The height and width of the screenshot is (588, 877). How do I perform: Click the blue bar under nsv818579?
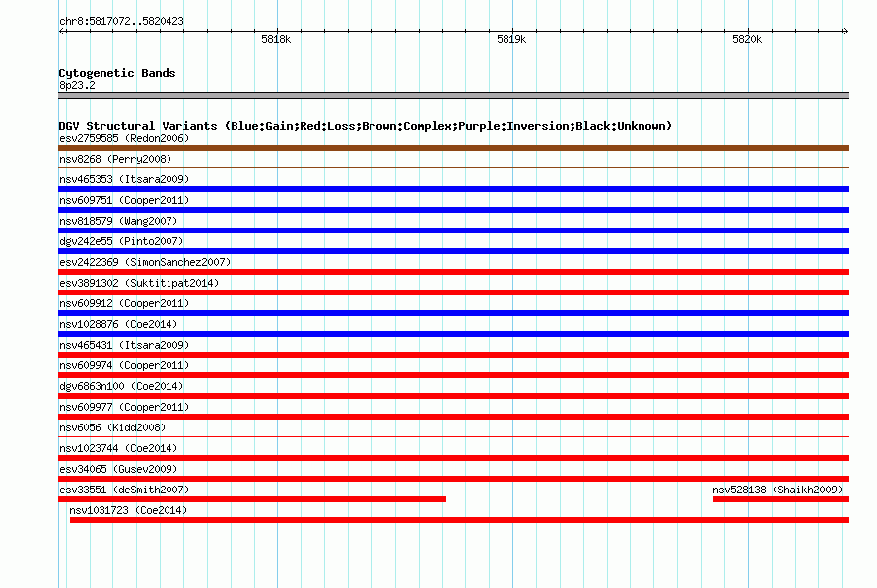coord(453,230)
